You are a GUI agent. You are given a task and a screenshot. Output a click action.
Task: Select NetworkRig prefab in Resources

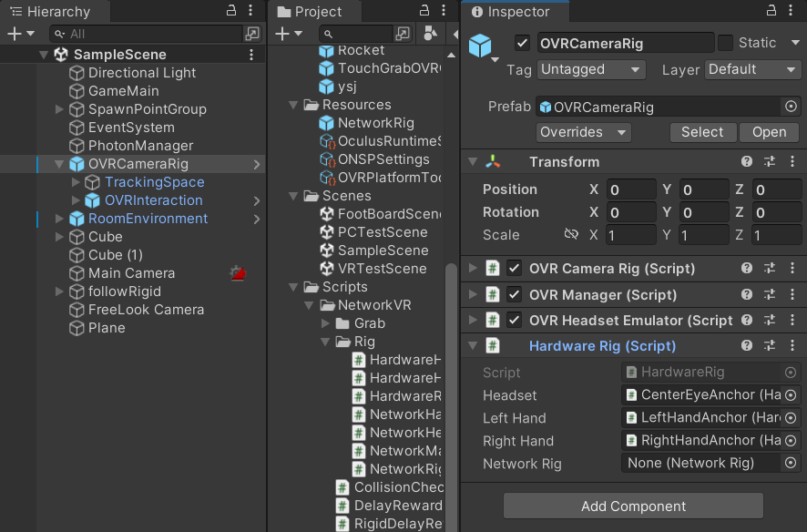(x=375, y=123)
